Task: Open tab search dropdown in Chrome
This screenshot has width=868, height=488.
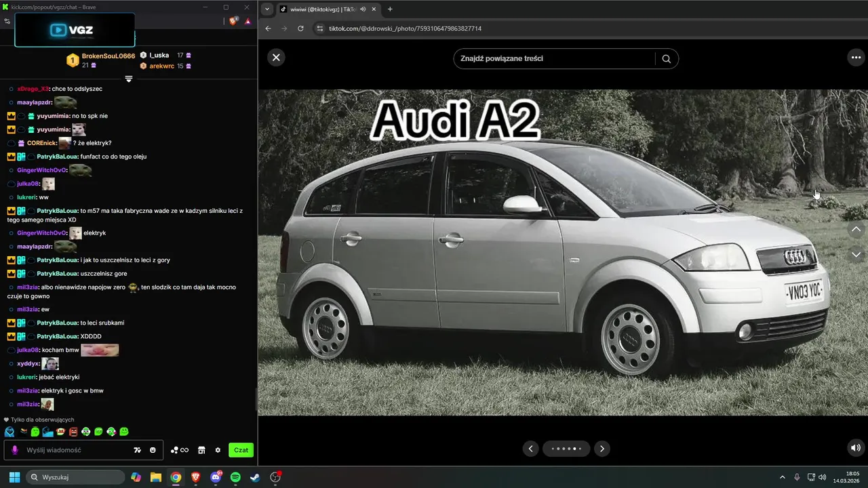Action: tap(267, 9)
